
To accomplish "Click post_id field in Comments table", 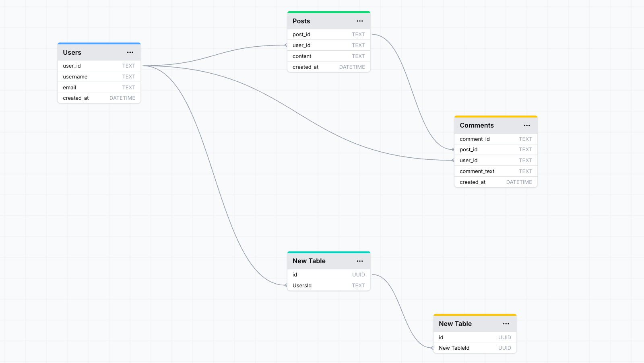I will click(496, 149).
